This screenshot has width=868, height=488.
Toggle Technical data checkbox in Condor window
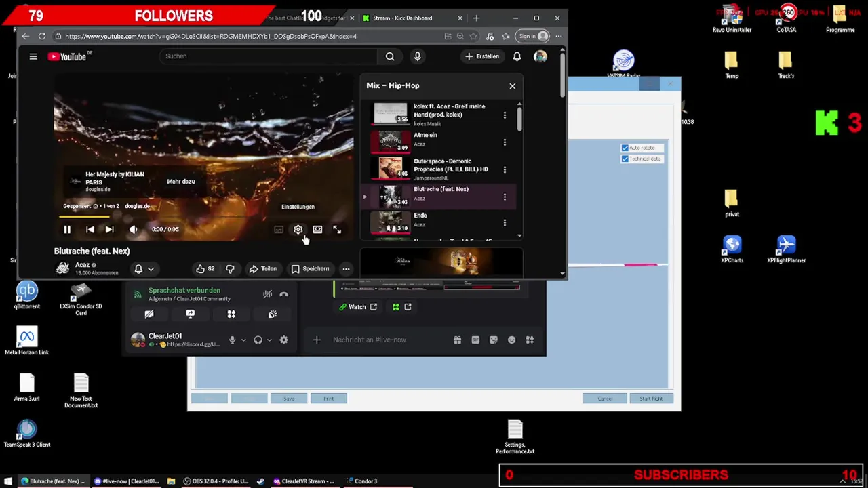625,159
